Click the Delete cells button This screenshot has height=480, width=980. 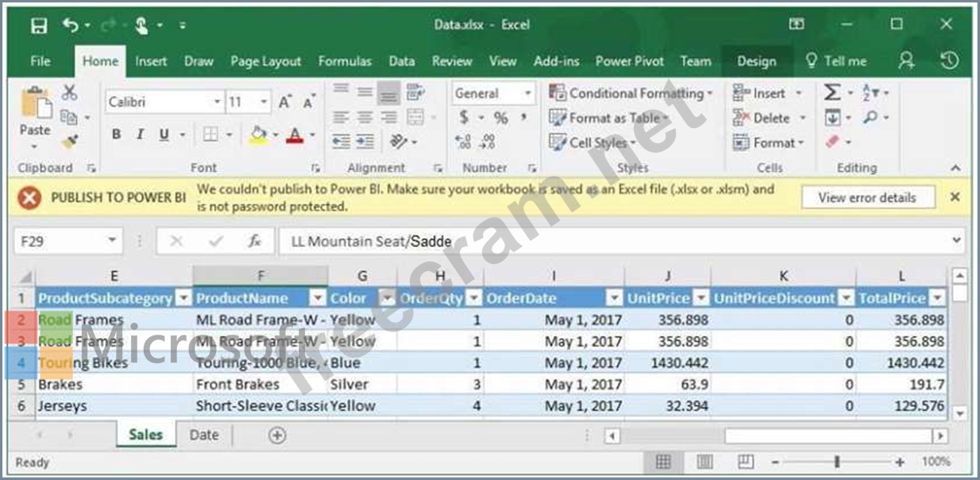[769, 118]
